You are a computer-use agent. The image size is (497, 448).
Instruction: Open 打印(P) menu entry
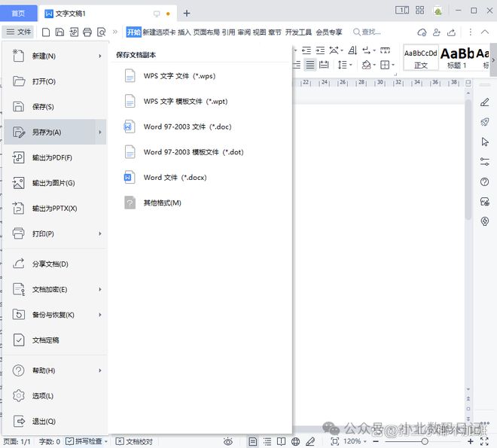(x=55, y=233)
